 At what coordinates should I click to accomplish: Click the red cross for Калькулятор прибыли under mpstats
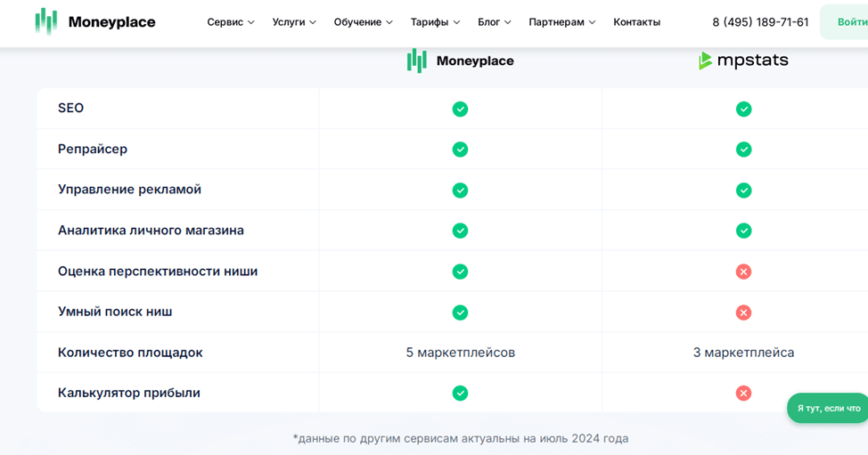[x=743, y=393]
